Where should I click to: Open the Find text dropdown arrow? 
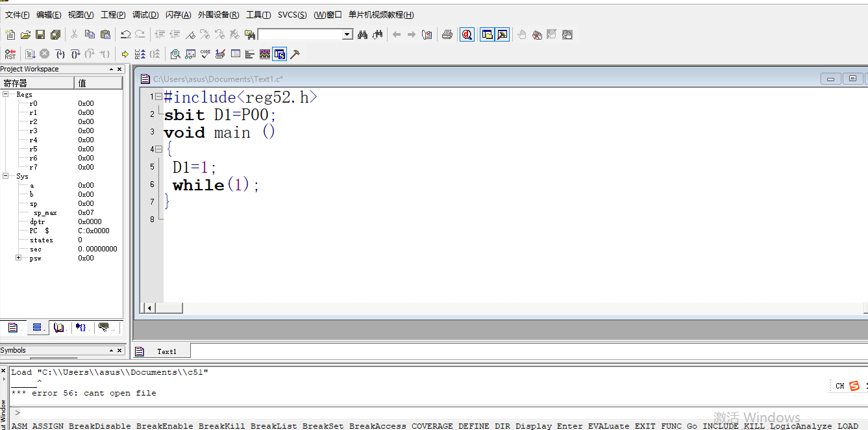coord(347,35)
